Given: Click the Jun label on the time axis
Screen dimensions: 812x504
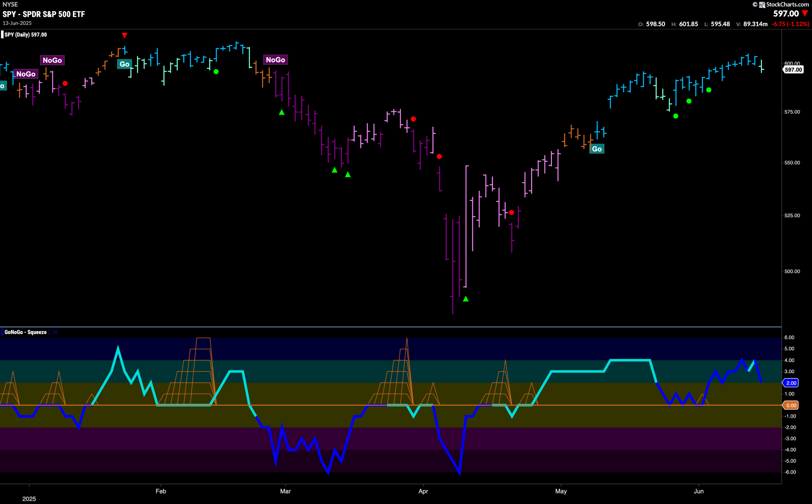Looking at the screenshot, I should tap(699, 491).
